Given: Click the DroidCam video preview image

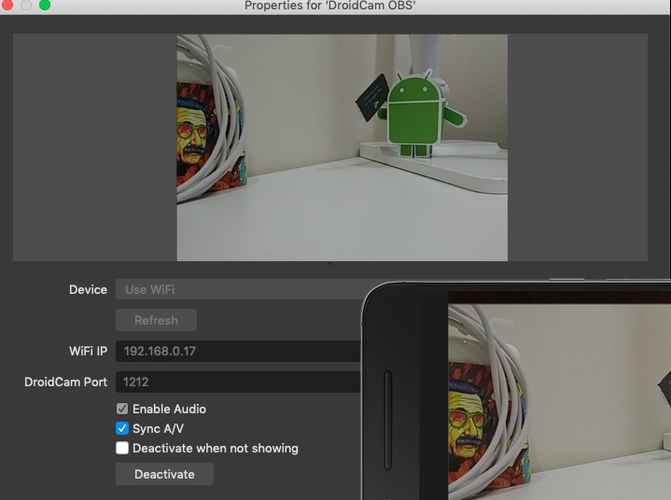Looking at the screenshot, I should point(342,148).
